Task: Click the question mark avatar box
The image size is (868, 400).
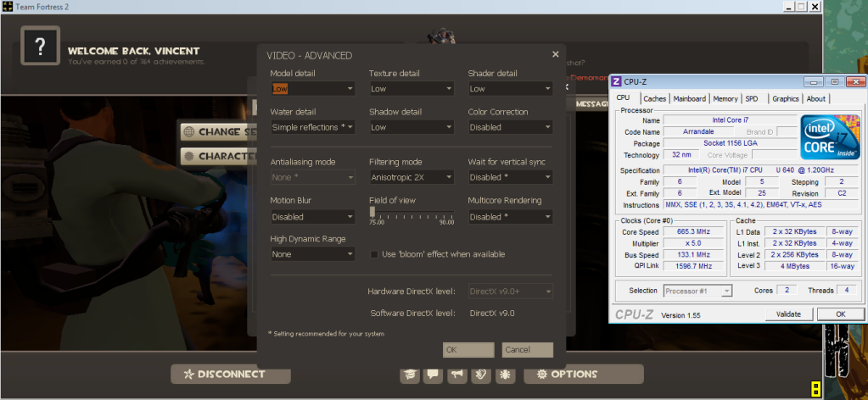Action: click(41, 46)
